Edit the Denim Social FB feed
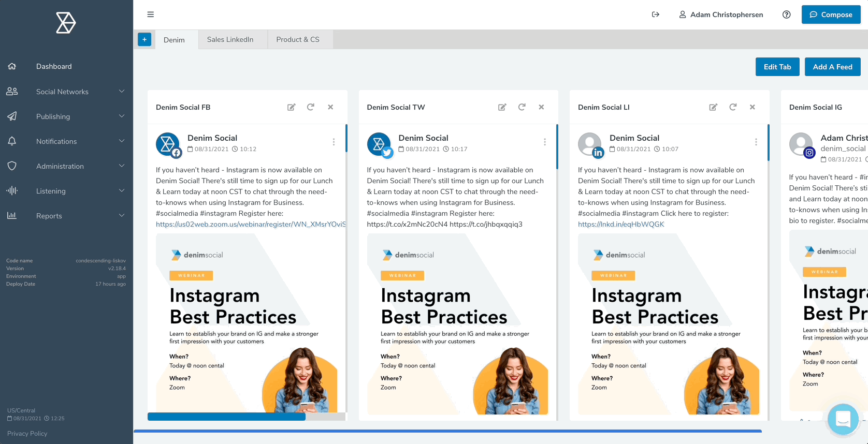 coord(292,107)
